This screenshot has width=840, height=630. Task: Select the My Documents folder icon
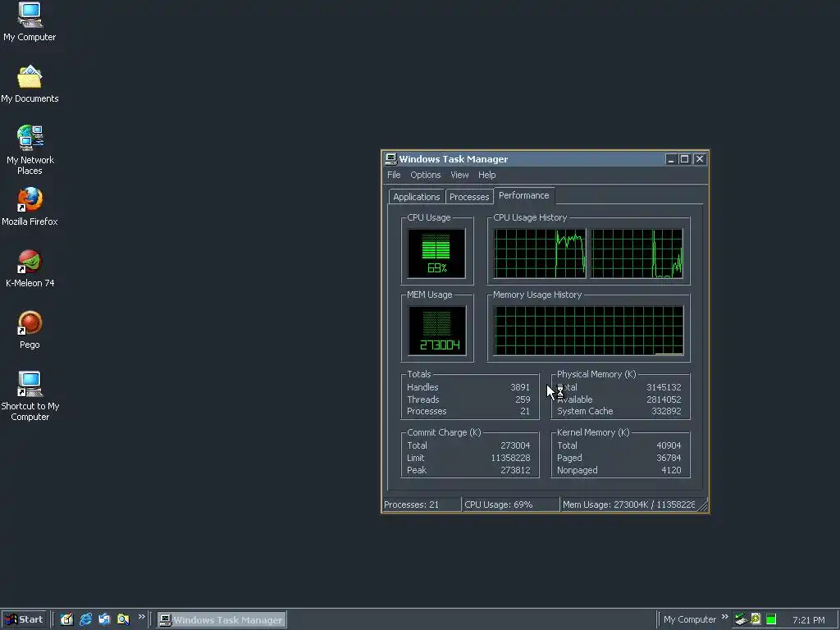30,84
